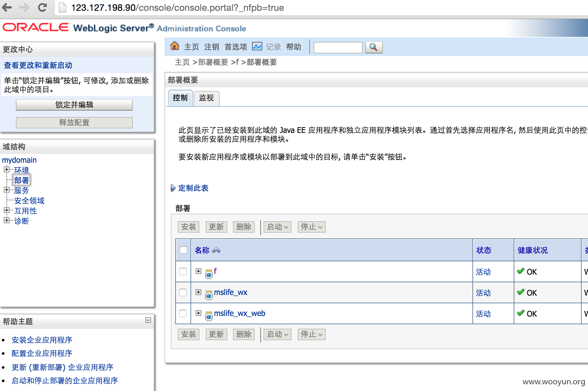
Task: Click the application icon beside mslife_wx_web
Action: pos(209,316)
